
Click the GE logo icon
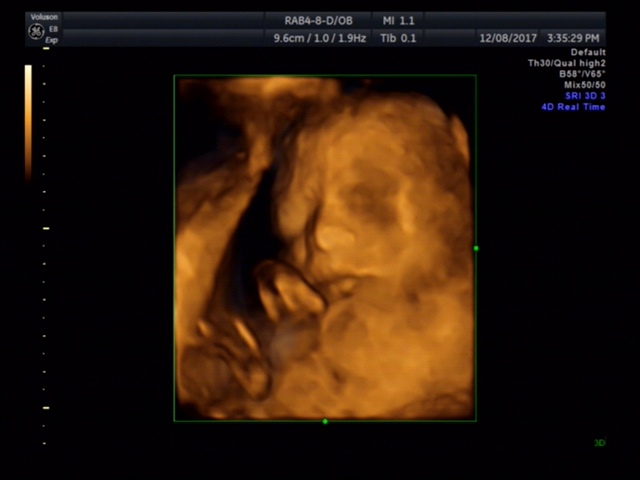click(35, 30)
